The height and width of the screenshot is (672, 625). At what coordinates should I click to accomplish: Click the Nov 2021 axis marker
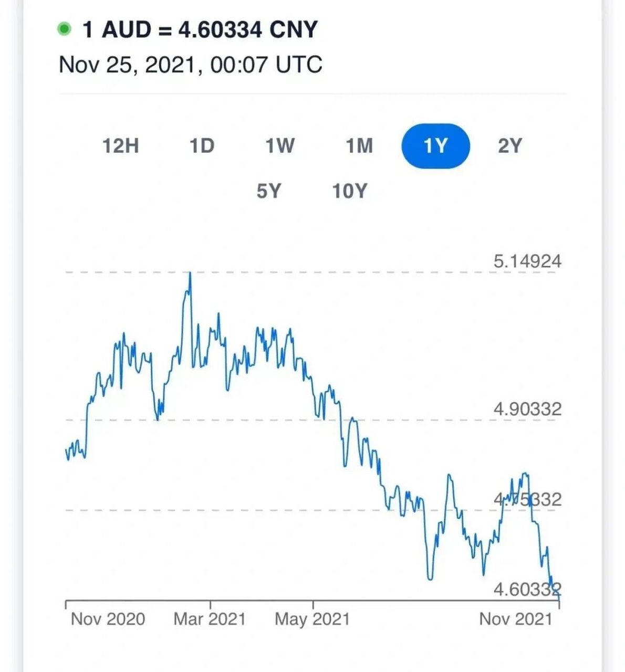(x=516, y=619)
